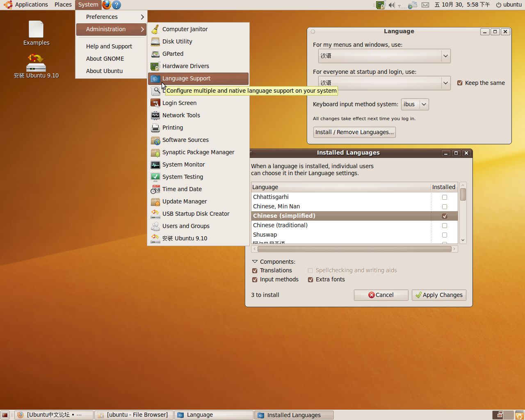Uncheck Chinese (simplified) installed checkbox

pos(445,216)
